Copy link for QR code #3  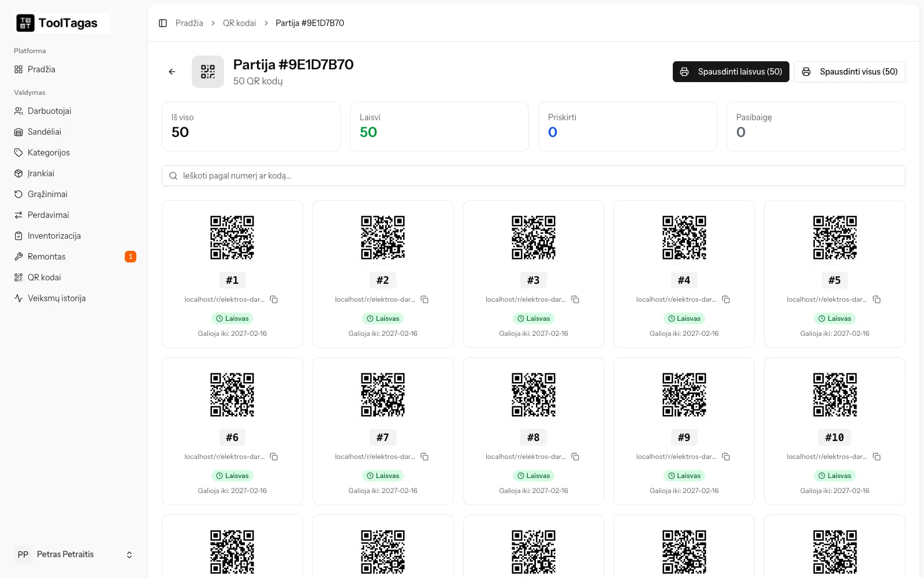tap(575, 299)
